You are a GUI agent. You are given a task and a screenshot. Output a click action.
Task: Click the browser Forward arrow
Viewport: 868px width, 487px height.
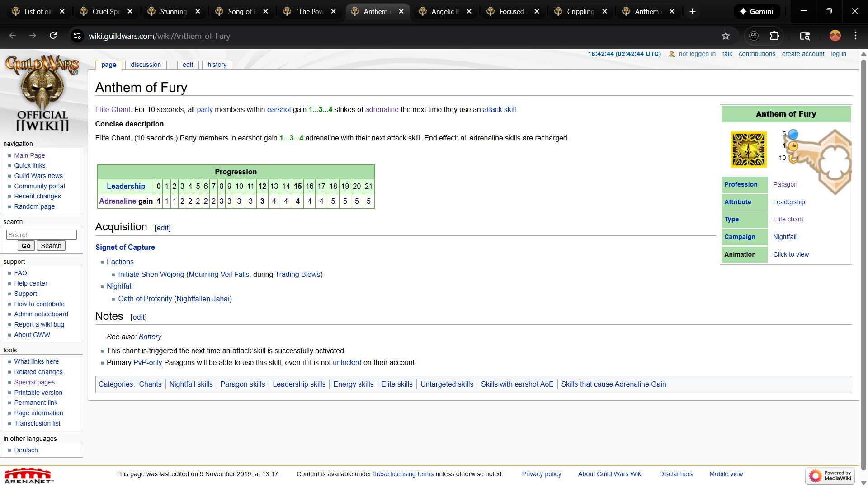pos(33,36)
